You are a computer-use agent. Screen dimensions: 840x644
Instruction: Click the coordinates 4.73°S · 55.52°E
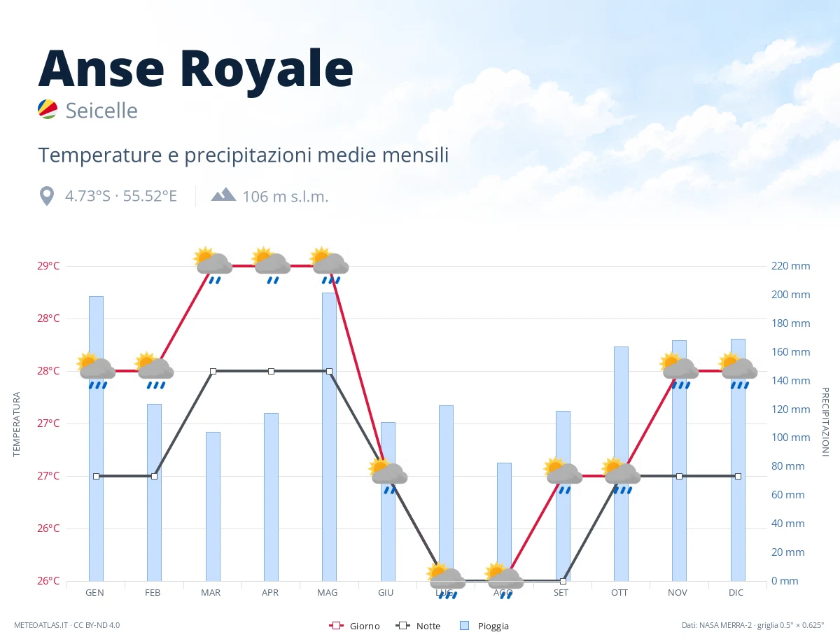[x=121, y=196]
